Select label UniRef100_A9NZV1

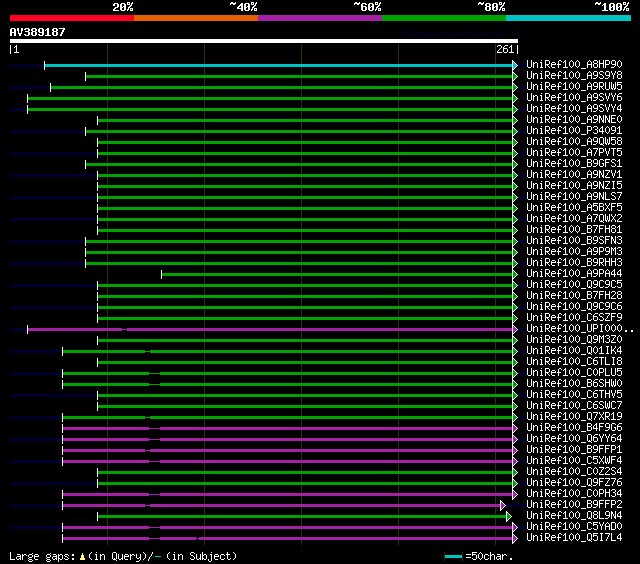pyautogui.click(x=574, y=175)
